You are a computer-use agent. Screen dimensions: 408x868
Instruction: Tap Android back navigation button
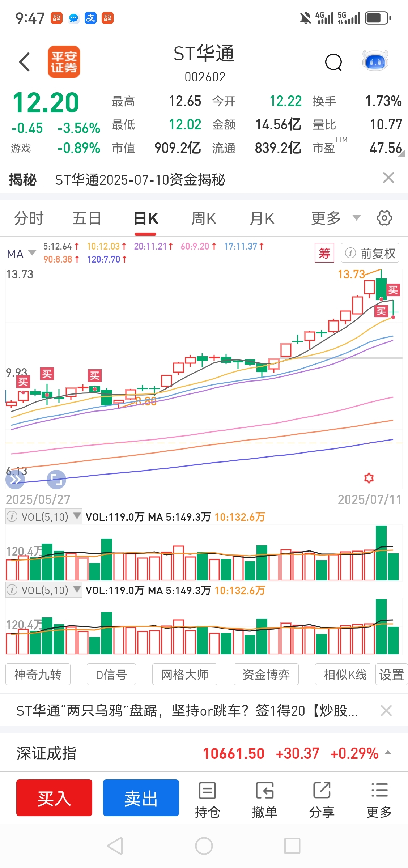pyautogui.click(x=115, y=846)
